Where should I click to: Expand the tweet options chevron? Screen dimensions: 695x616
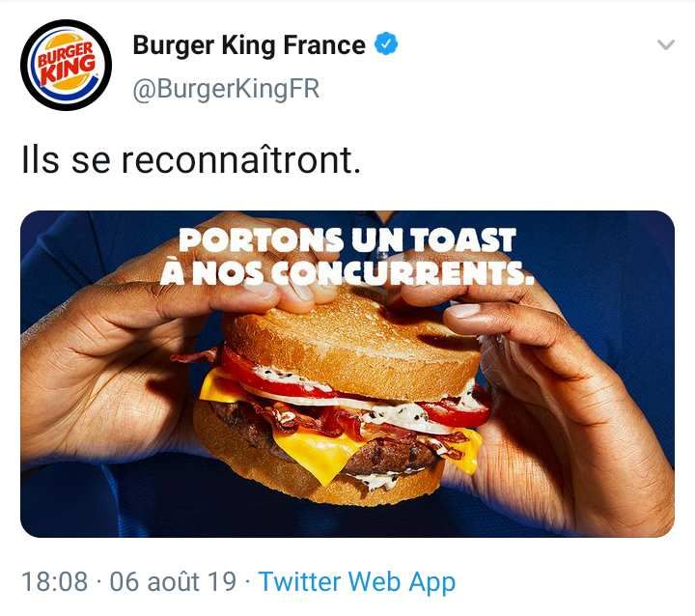point(666,44)
